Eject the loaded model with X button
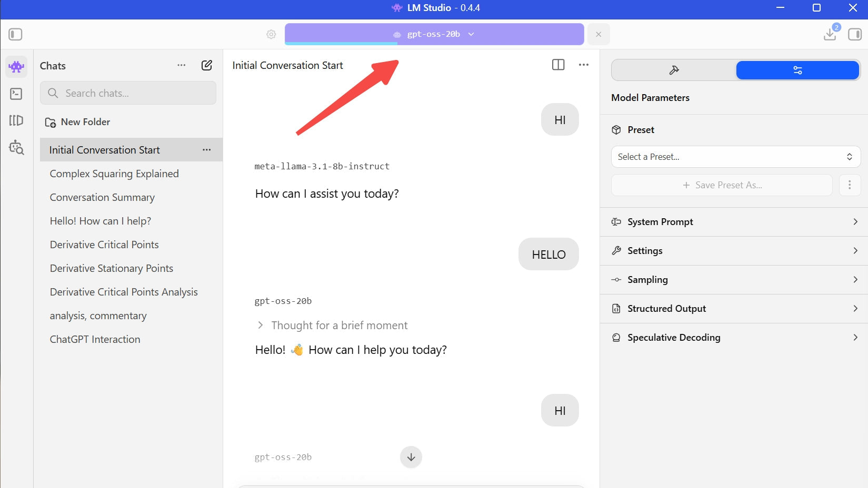Viewport: 868px width, 488px height. pos(598,34)
